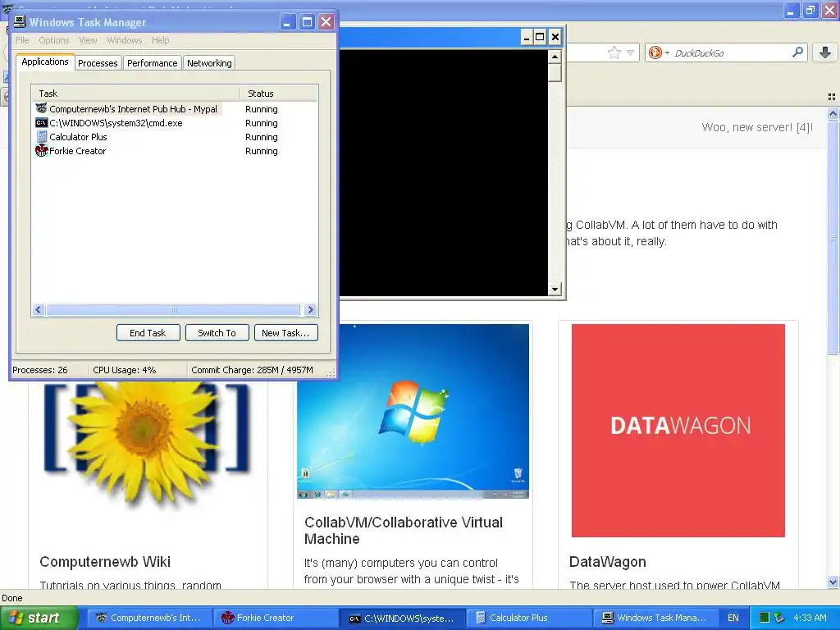Click the Processes: 26 status text
This screenshot has height=630, width=840.
[40, 370]
